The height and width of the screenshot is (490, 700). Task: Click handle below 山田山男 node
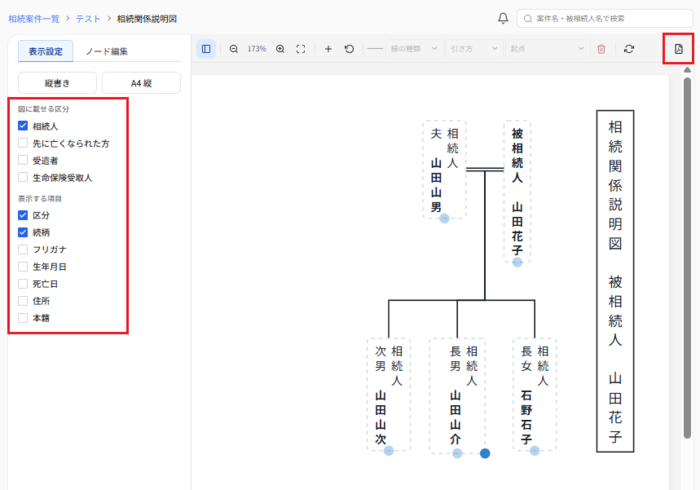pyautogui.click(x=444, y=218)
